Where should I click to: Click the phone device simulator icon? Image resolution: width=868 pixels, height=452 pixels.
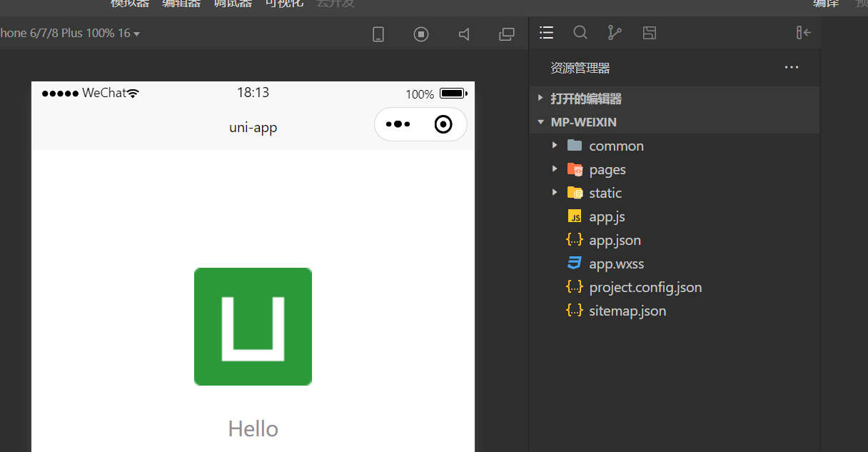pyautogui.click(x=378, y=34)
